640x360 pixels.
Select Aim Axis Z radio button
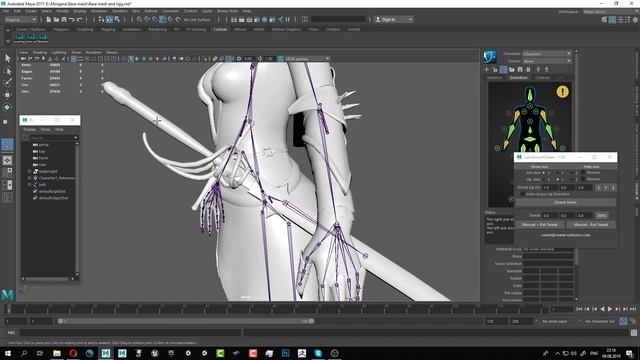pos(572,173)
